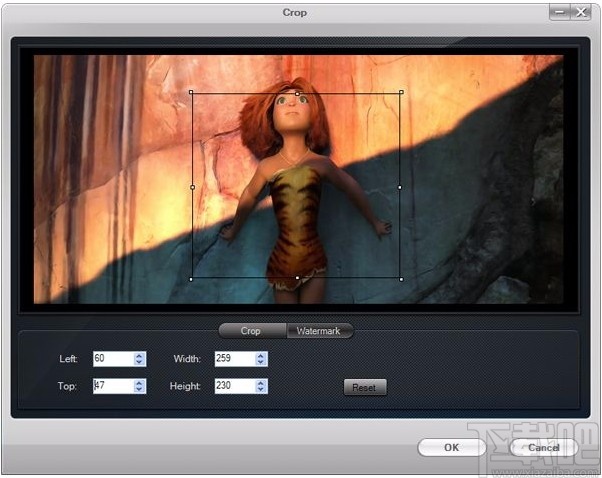
Task: Increase the Width value with up arrow
Action: 261,356
